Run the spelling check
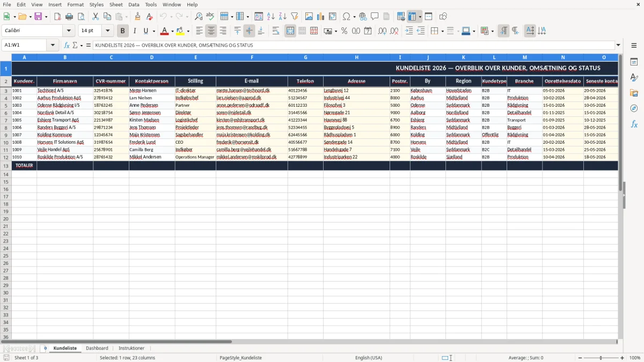The image size is (644, 362). coord(210,17)
